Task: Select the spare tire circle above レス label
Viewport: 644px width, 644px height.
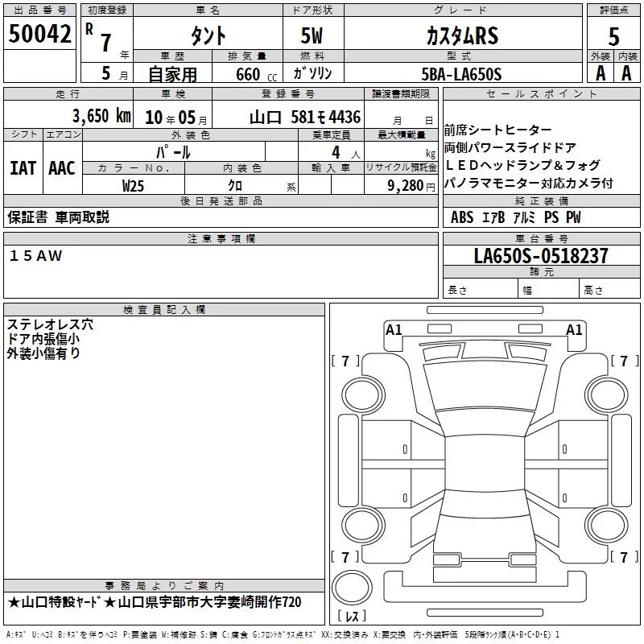Action: (x=352, y=588)
